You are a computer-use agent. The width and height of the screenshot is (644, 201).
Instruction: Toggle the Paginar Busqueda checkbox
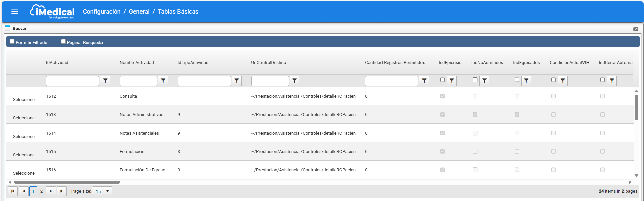(x=63, y=42)
